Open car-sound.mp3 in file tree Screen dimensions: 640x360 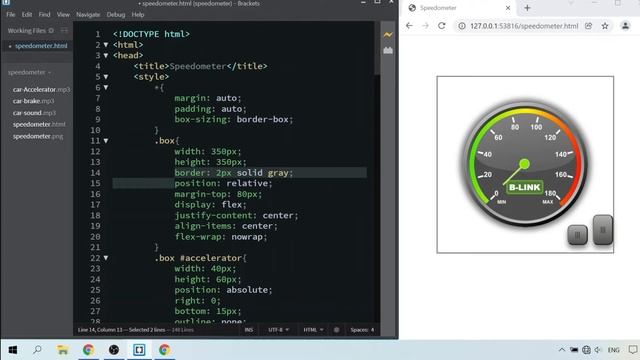click(34, 113)
